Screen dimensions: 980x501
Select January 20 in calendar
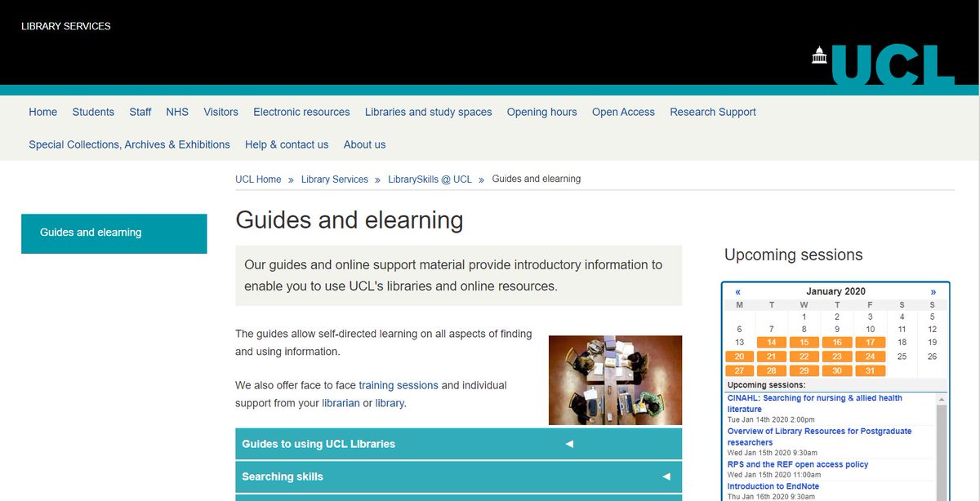740,357
